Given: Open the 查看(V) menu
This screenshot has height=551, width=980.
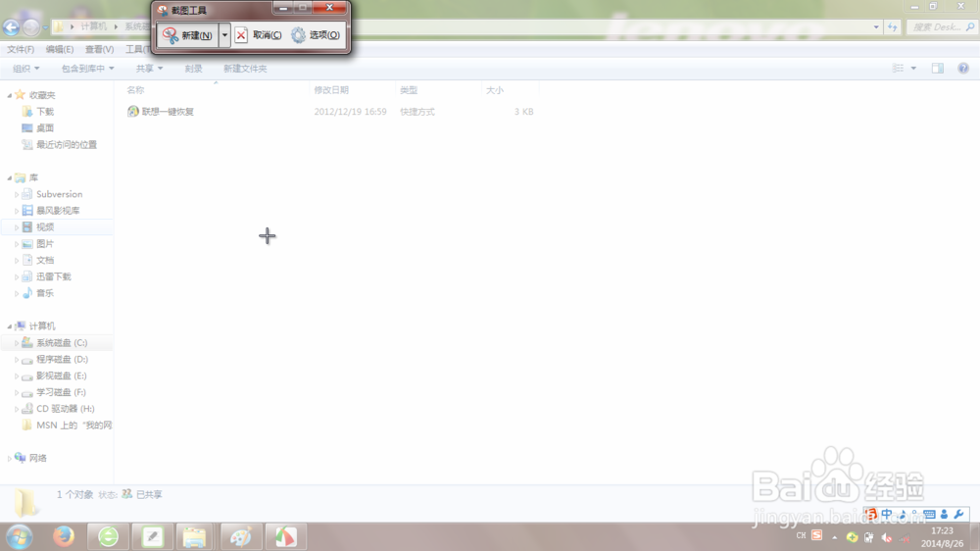Looking at the screenshot, I should point(99,49).
